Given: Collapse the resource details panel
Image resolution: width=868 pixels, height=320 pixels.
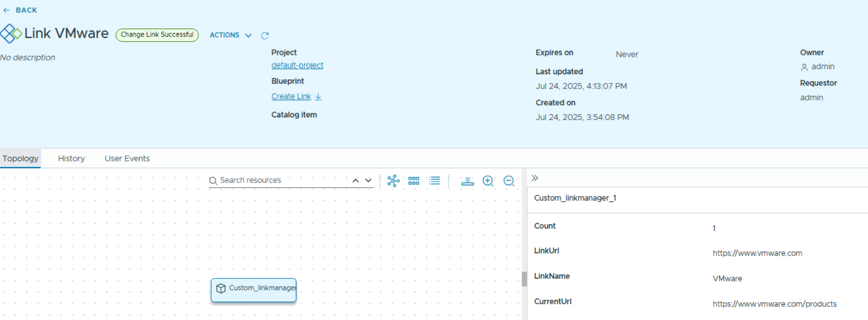Looking at the screenshot, I should (535, 178).
